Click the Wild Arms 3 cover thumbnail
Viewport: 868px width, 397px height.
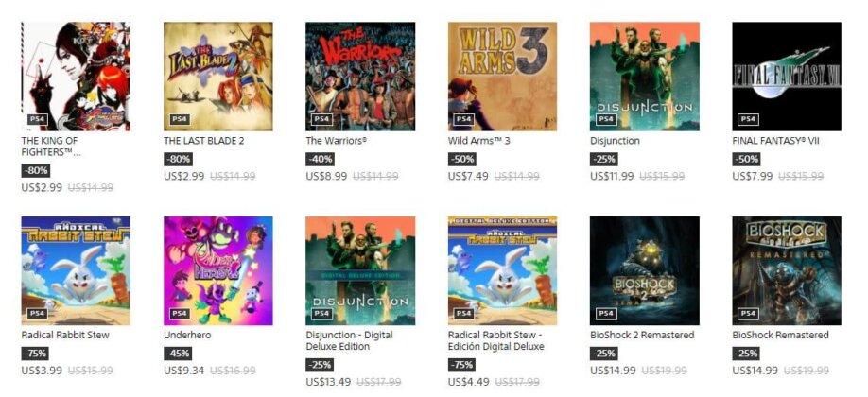click(x=502, y=77)
